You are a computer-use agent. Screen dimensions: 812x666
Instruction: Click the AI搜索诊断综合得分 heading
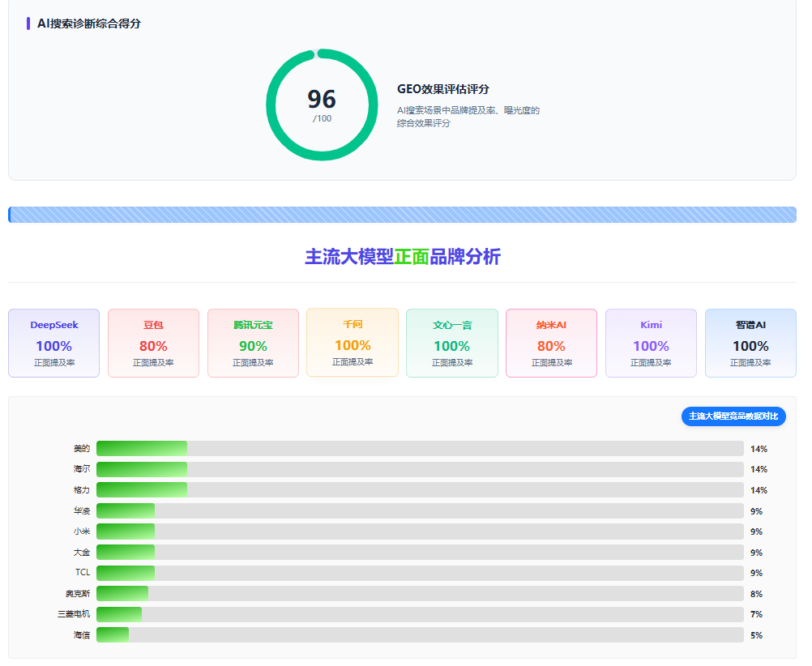click(x=88, y=23)
